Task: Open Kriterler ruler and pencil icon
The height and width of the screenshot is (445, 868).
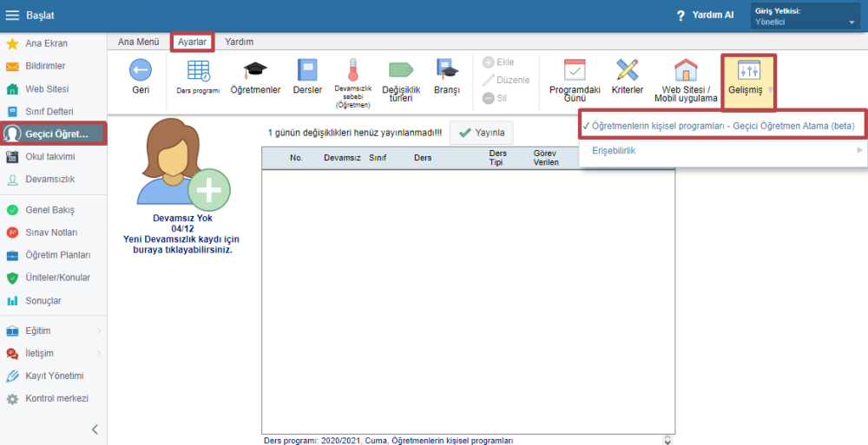Action: click(628, 69)
